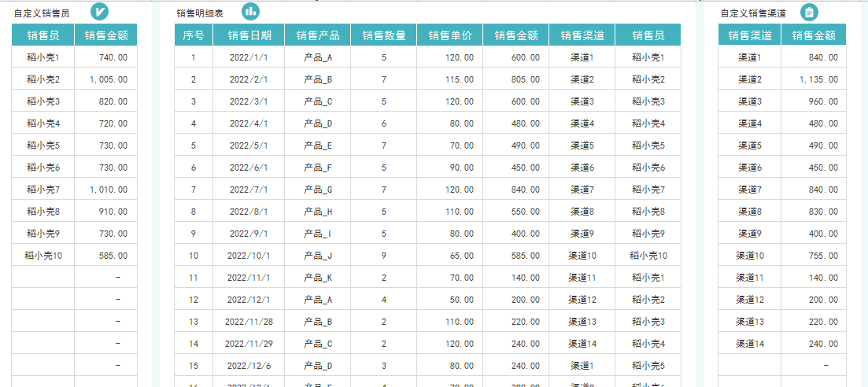The width and height of the screenshot is (868, 387).
Task: Click 销售渠道 header in the detail table
Action: pos(582,35)
